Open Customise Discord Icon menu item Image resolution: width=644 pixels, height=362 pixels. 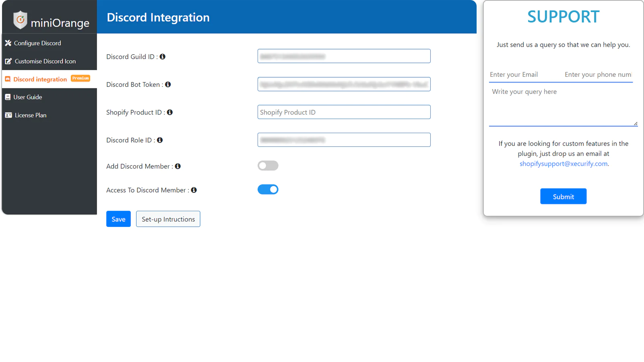coord(50,61)
